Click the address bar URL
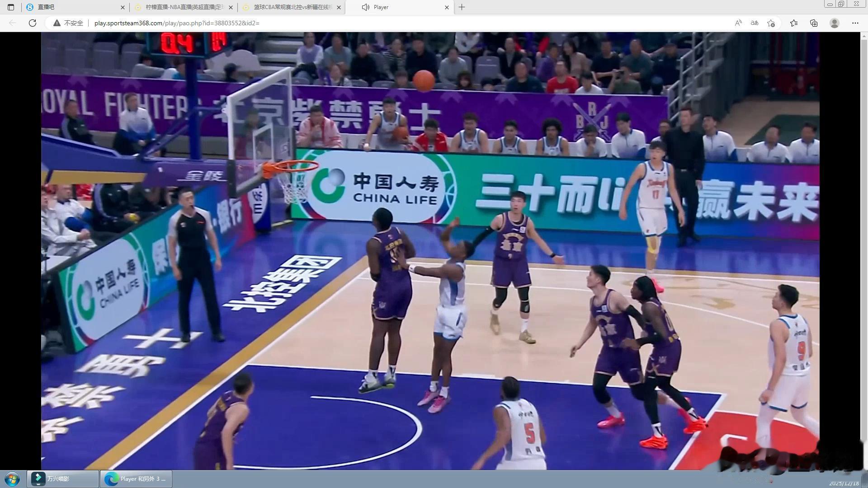Viewport: 868px width, 488px height. [x=177, y=23]
